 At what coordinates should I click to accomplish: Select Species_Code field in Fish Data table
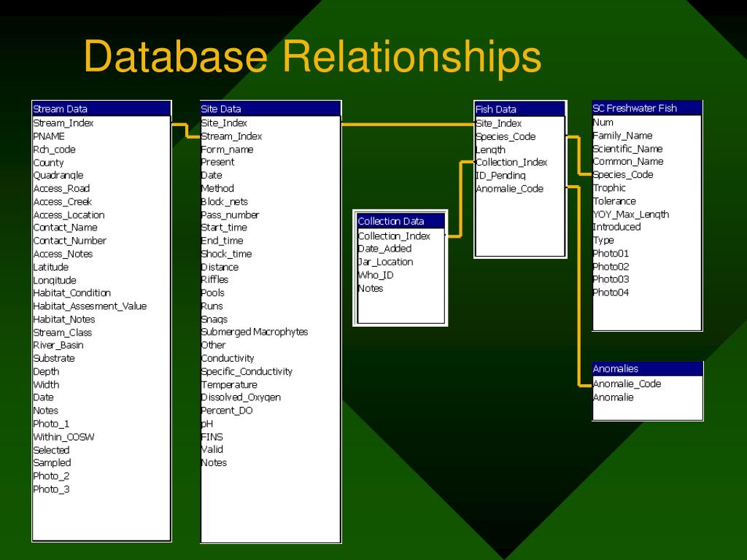[x=506, y=136]
